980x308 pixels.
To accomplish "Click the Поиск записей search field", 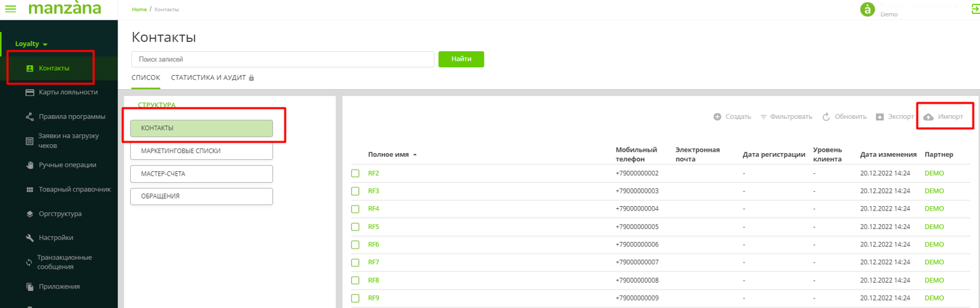I will pyautogui.click(x=282, y=59).
